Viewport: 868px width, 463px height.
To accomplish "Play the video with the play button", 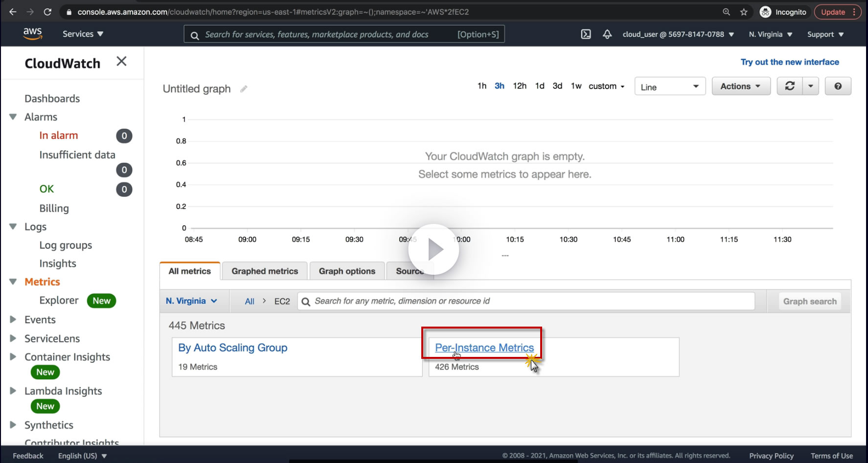I will (434, 249).
